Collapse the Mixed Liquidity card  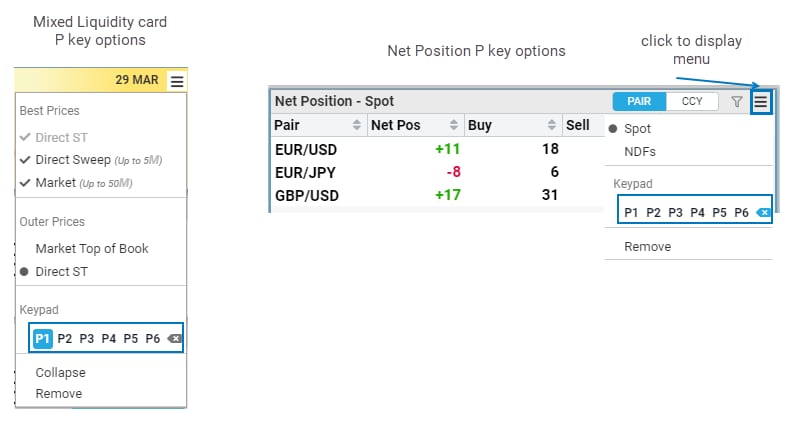[x=60, y=372]
